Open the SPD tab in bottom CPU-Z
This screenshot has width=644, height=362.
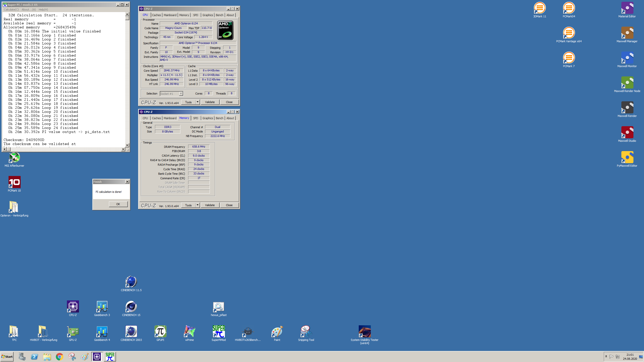click(x=195, y=118)
